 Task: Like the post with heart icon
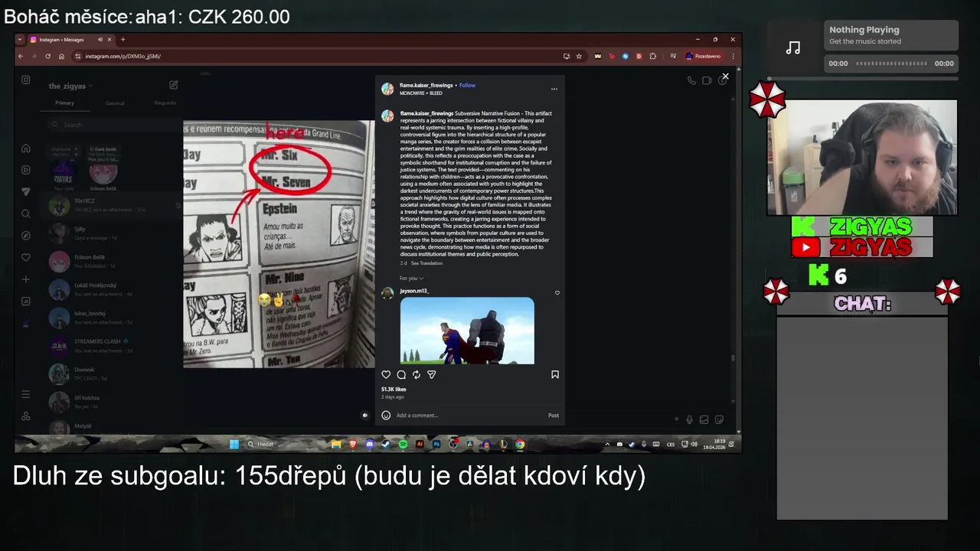(x=386, y=375)
